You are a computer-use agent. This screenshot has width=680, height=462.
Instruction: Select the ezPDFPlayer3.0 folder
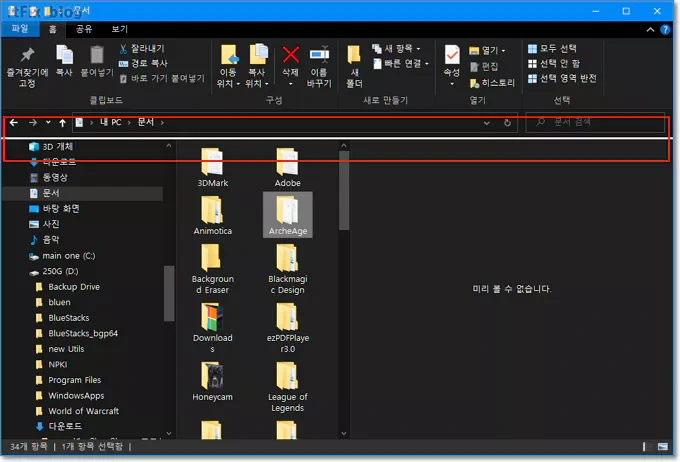coord(288,328)
